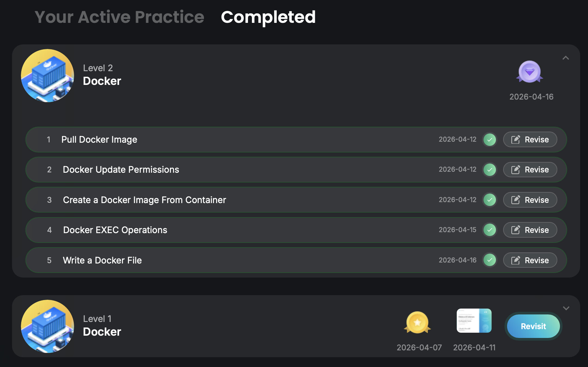The image size is (588, 367).
Task: Expand the Level 1 Docker section
Action: (x=566, y=308)
